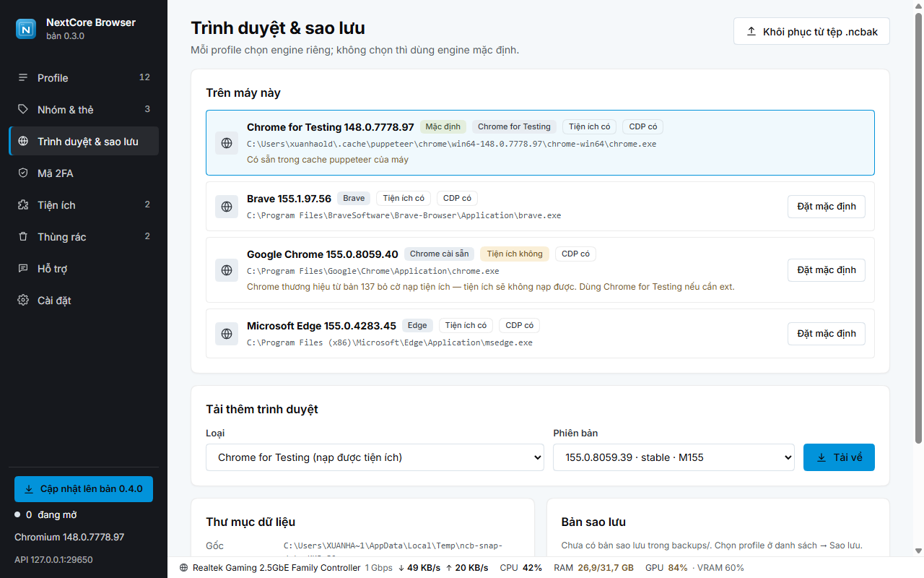Image resolution: width=924 pixels, height=578 pixels.
Task: Click Khôi phục từ tệp .ncbak button
Action: (x=811, y=32)
